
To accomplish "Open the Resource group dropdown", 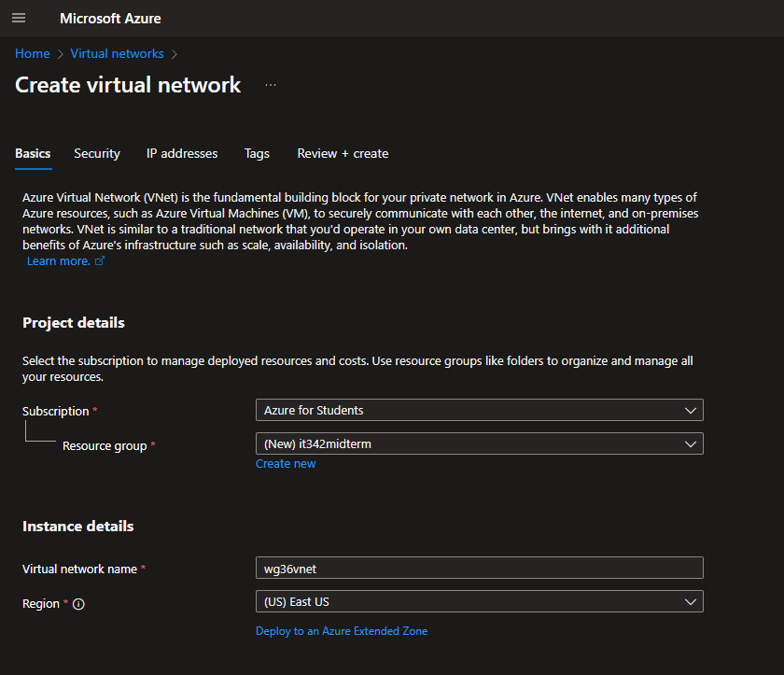I will (479, 444).
